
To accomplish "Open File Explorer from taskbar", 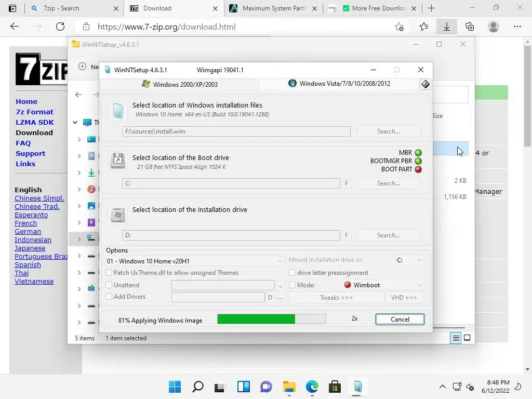I will coord(289,387).
